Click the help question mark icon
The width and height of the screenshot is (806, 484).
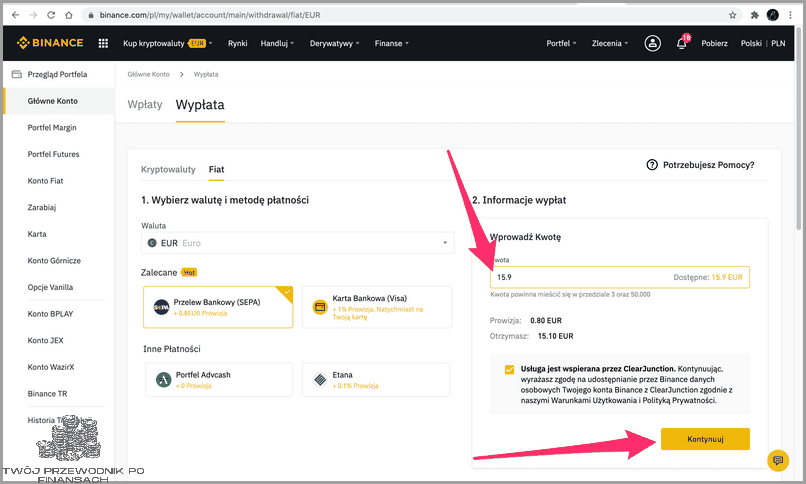(652, 165)
